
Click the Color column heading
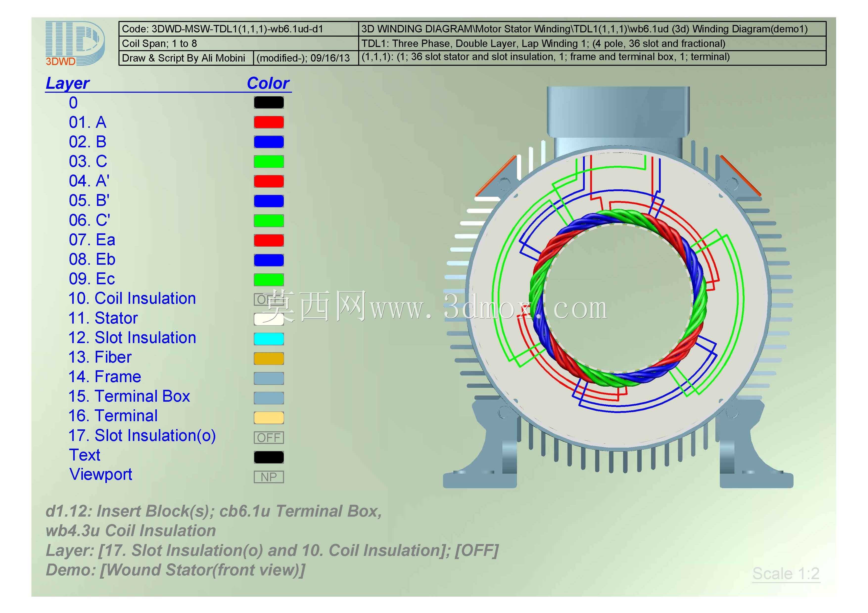click(268, 83)
